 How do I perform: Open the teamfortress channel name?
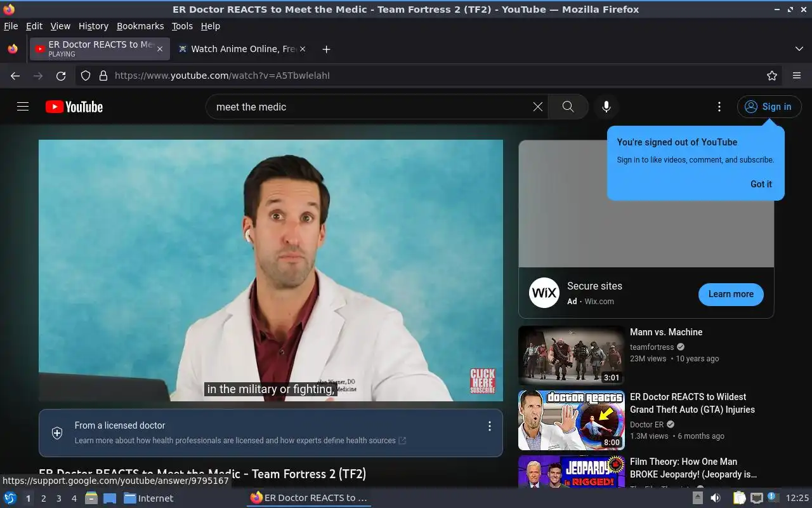click(x=652, y=347)
